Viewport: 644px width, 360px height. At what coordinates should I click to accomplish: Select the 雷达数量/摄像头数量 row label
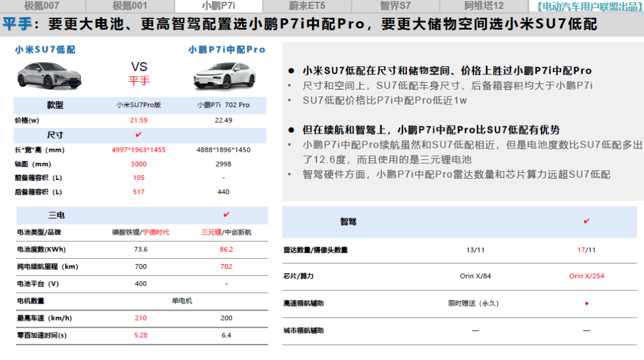[x=315, y=250]
